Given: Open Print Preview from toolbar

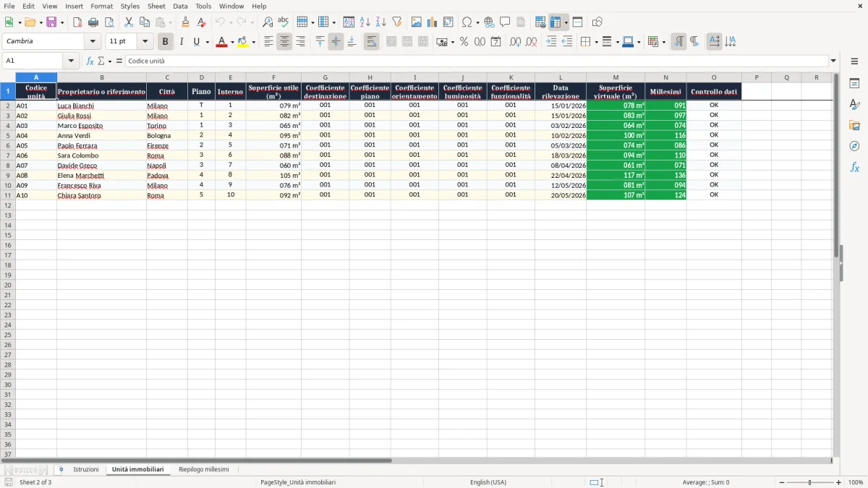Looking at the screenshot, I should pyautogui.click(x=109, y=22).
